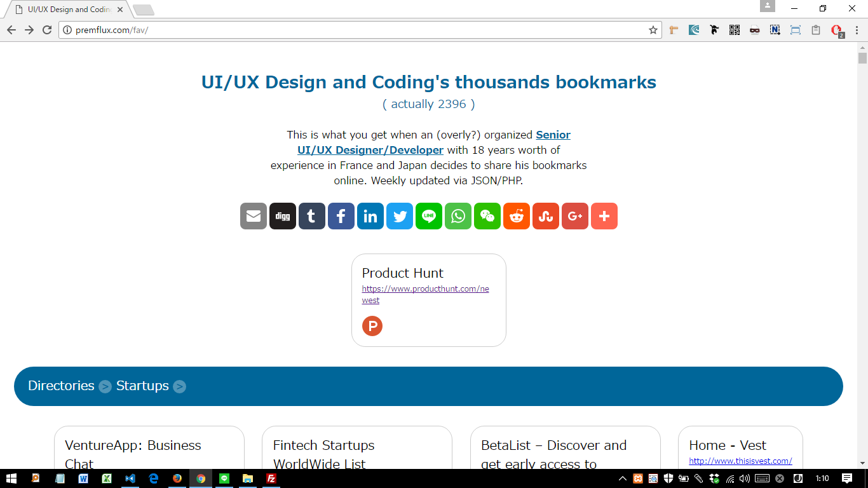Screen dimensions: 868x488
Task: Click the Product Hunt logo thumbnail
Action: coord(372,325)
